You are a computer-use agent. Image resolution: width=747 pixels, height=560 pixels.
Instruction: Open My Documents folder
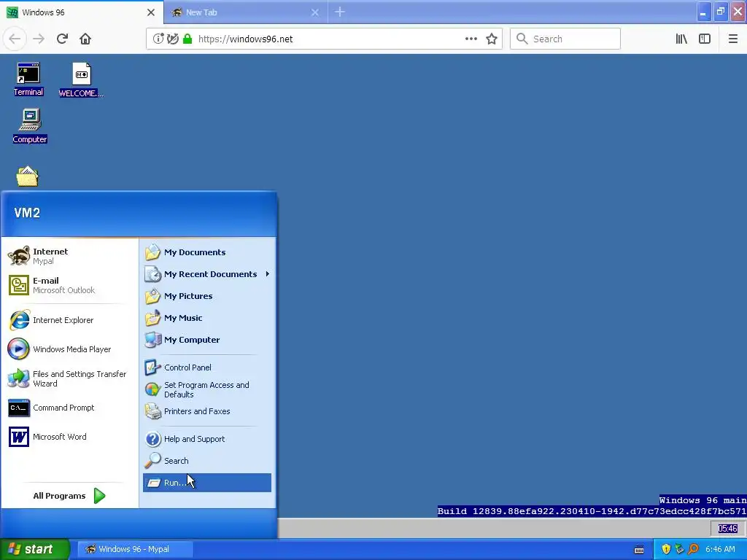click(x=207, y=252)
